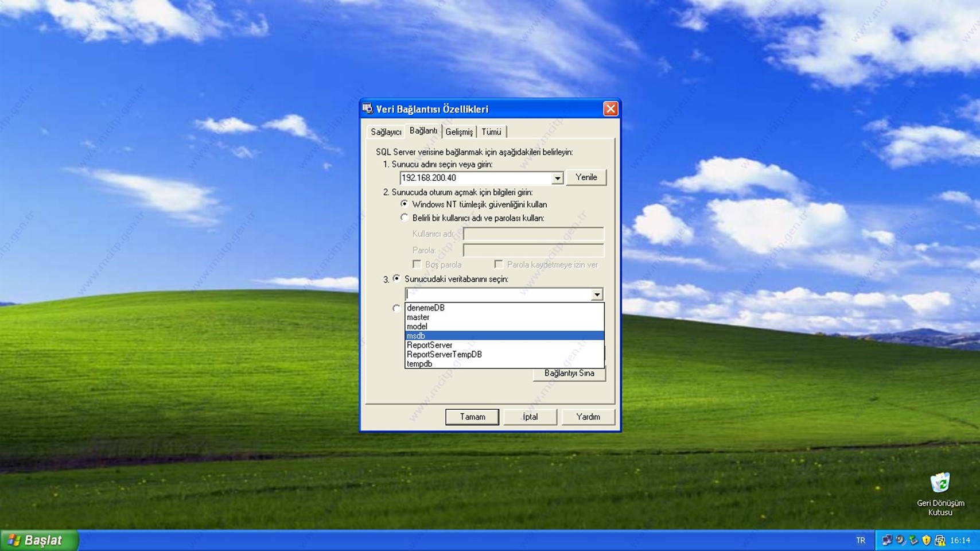Click the Safely Remove Hardware tray icon
Image resolution: width=980 pixels, height=551 pixels.
913,540
